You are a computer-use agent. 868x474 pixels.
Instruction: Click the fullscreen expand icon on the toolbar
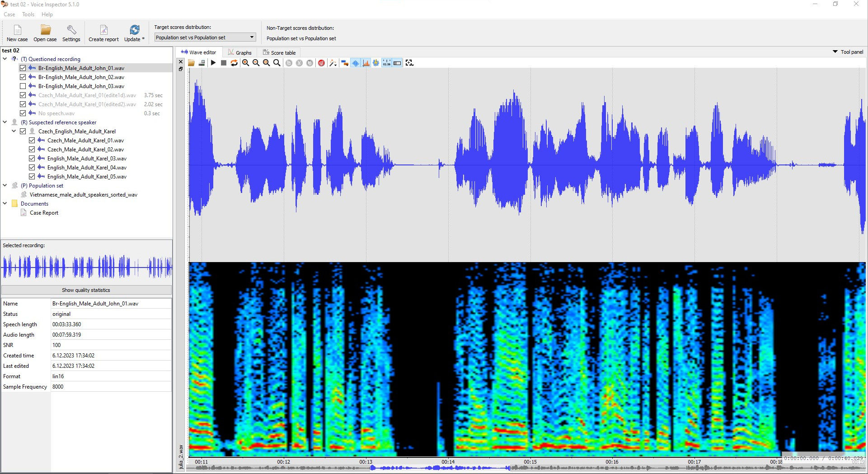pos(409,63)
